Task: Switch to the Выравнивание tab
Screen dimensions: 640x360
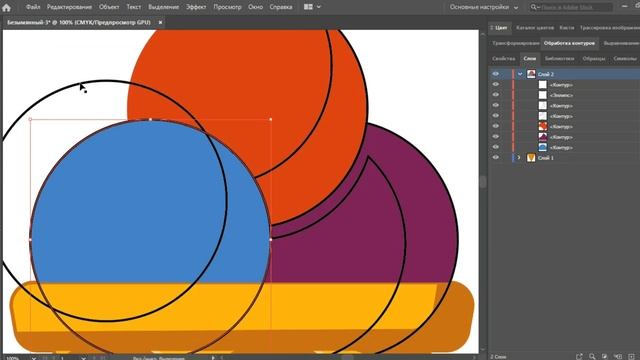Action: point(621,43)
